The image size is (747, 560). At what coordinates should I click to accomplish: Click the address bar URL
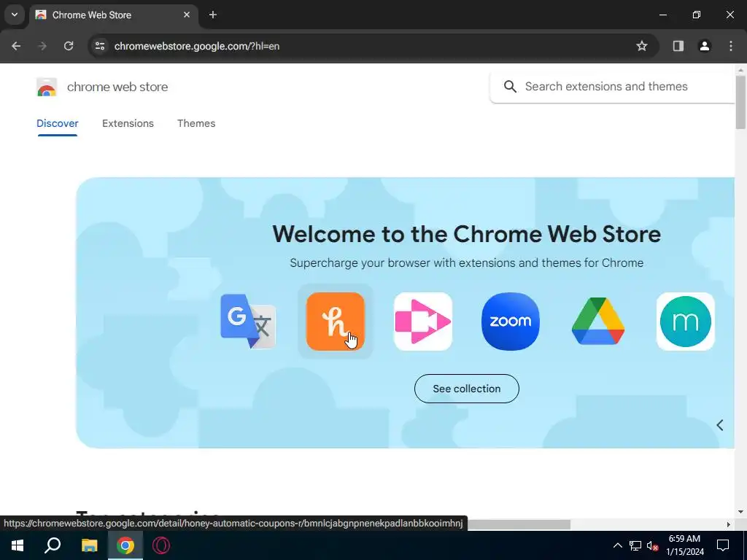[x=197, y=46]
